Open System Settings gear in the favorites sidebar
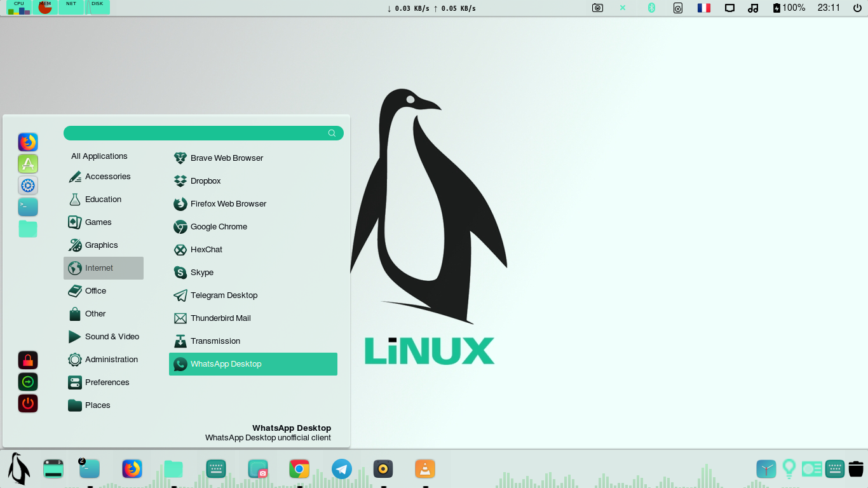 [x=28, y=186]
